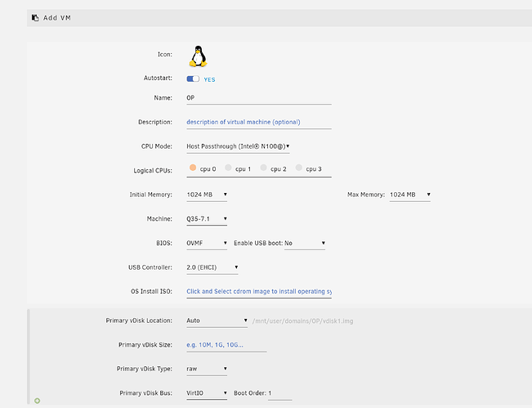Open the Primary vDisk Location dropdown

[217, 321]
